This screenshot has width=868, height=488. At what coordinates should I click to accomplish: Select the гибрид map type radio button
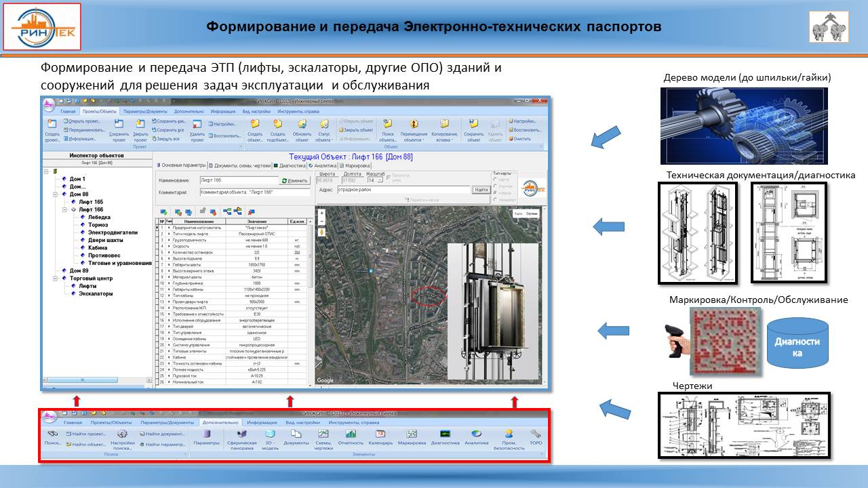(495, 192)
